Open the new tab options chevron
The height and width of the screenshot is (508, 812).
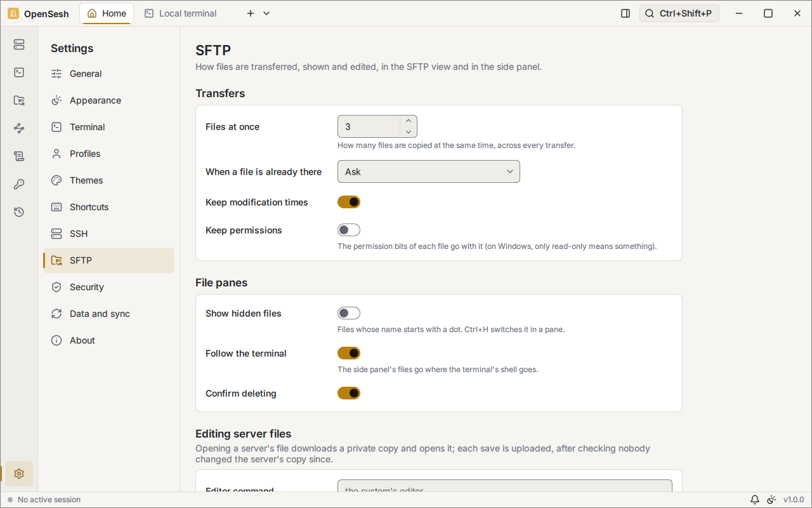(266, 13)
